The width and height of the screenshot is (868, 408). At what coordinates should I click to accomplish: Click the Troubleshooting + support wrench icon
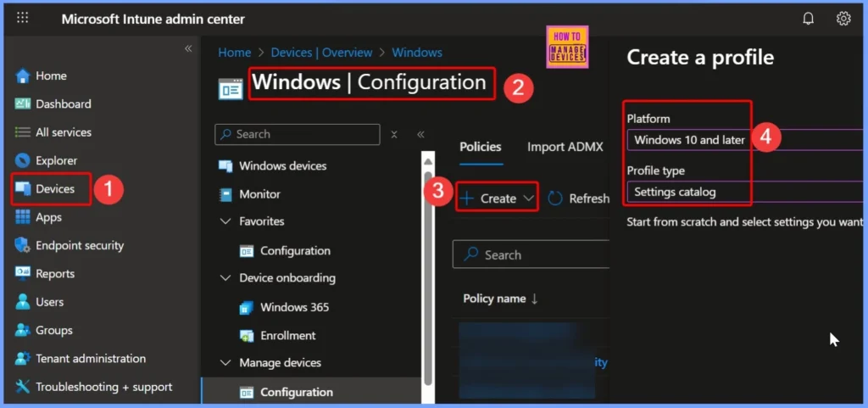point(23,387)
